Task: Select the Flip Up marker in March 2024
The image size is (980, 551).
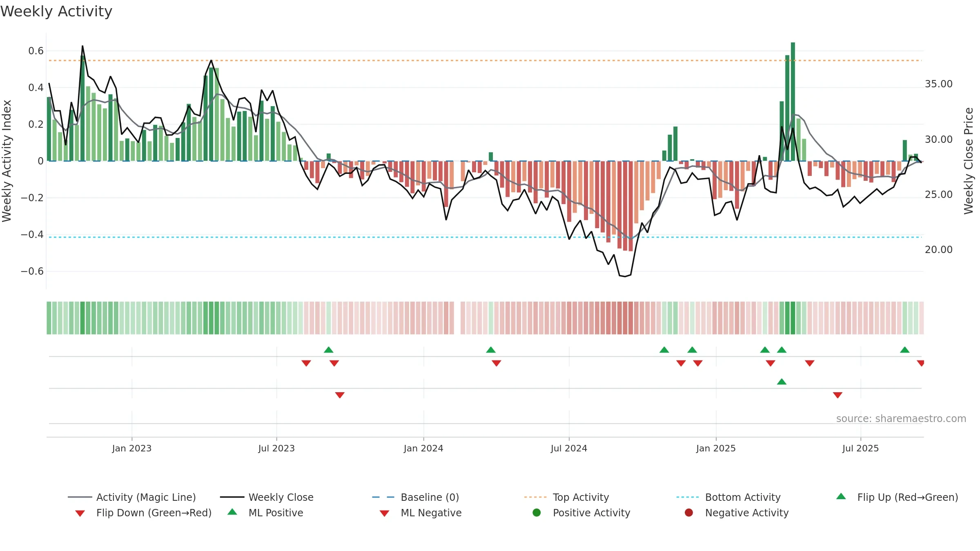Action: (x=491, y=350)
